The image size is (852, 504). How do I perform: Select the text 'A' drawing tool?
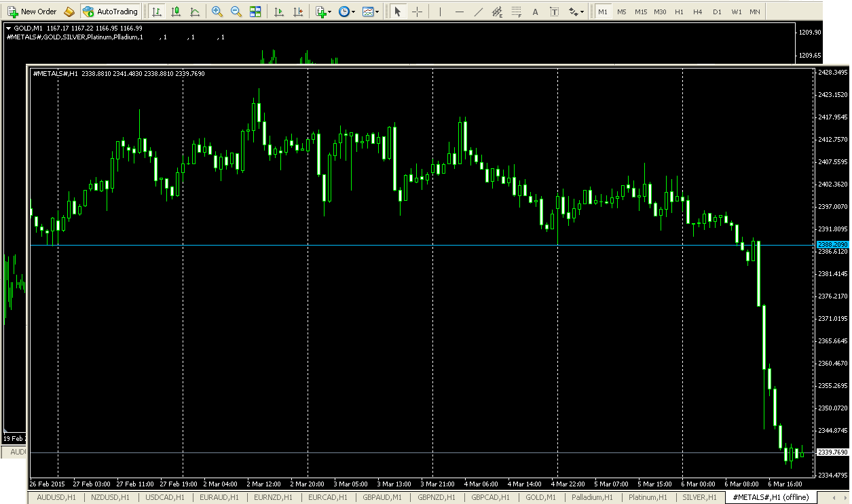point(536,12)
